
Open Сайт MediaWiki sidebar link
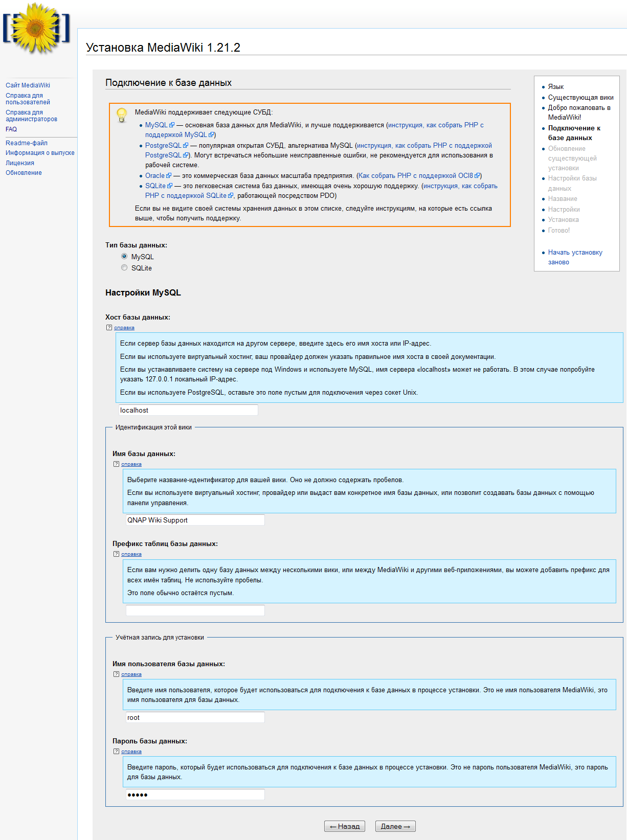point(28,85)
